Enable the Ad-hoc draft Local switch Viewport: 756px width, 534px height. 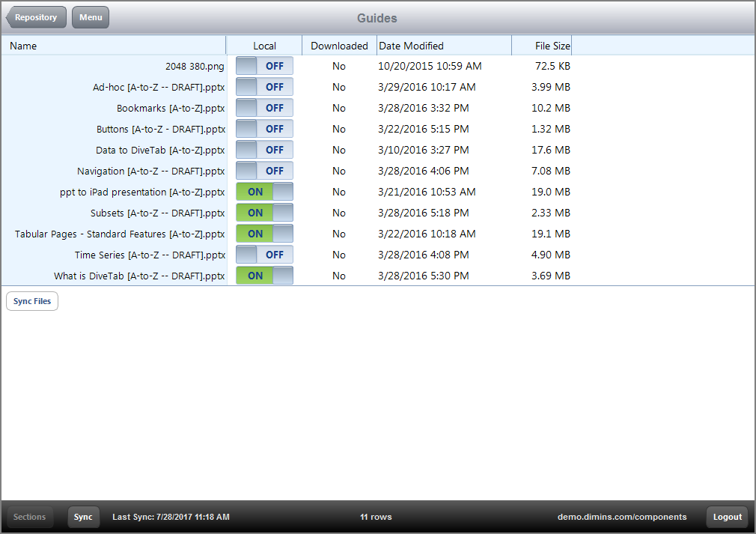pos(266,87)
